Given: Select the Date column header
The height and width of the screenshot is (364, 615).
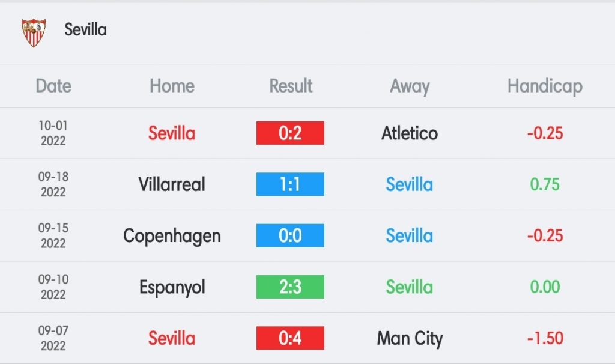Looking at the screenshot, I should coord(53,86).
